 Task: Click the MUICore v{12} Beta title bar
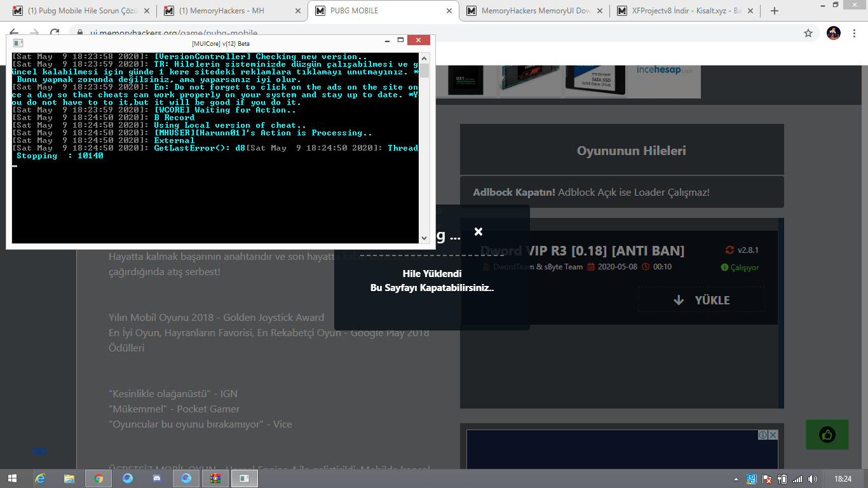220,43
